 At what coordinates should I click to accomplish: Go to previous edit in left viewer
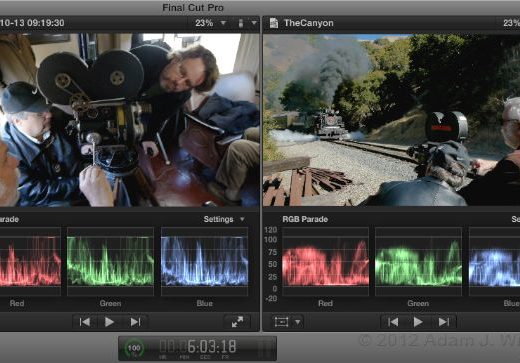coord(85,322)
